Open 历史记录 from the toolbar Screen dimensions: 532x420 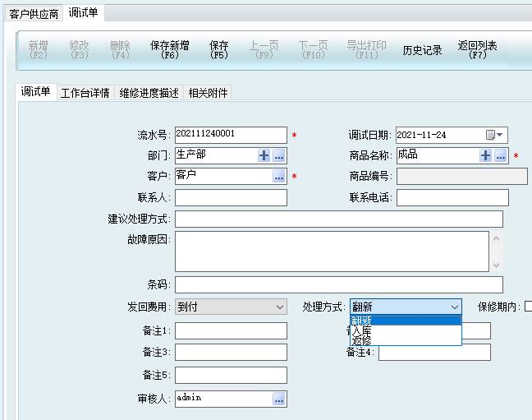tap(422, 50)
